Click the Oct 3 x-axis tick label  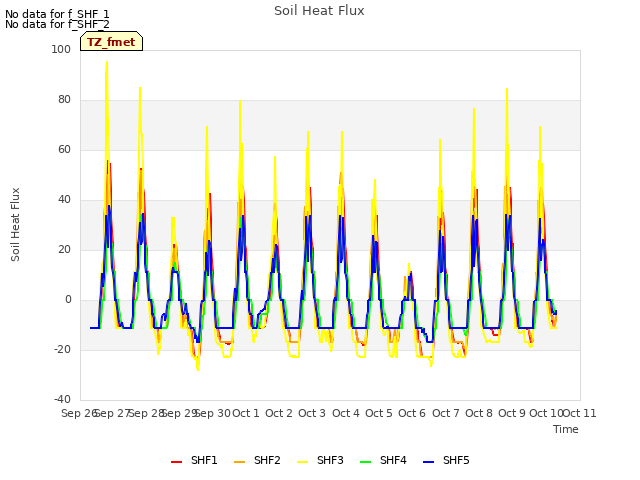pos(312,413)
